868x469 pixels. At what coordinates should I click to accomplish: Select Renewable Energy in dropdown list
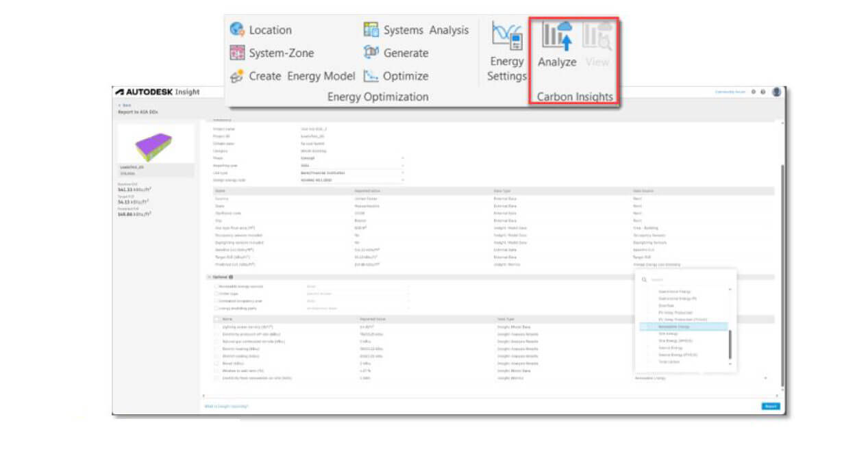pyautogui.click(x=683, y=327)
